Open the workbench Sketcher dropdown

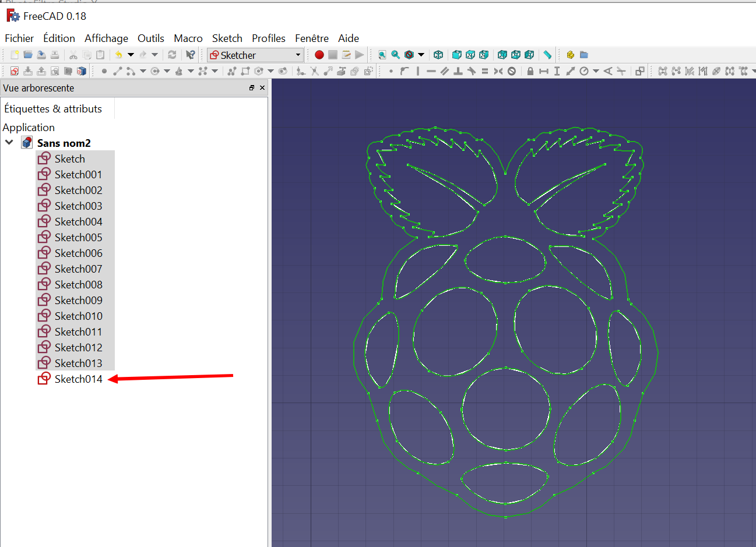(x=256, y=55)
